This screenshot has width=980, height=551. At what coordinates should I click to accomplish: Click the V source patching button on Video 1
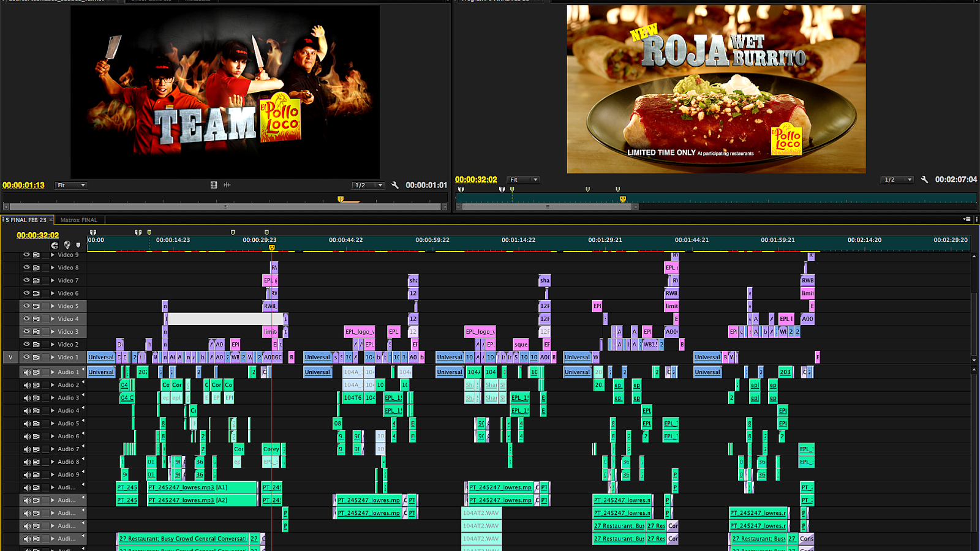point(10,357)
